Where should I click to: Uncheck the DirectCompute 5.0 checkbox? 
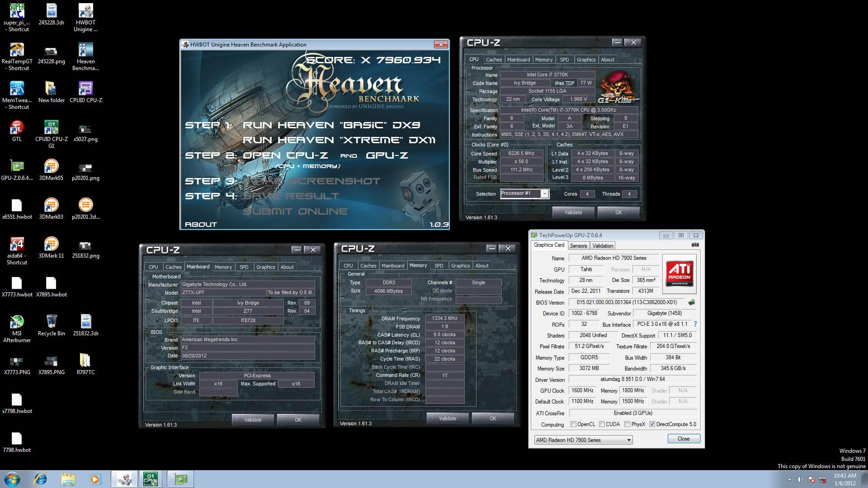(x=652, y=424)
